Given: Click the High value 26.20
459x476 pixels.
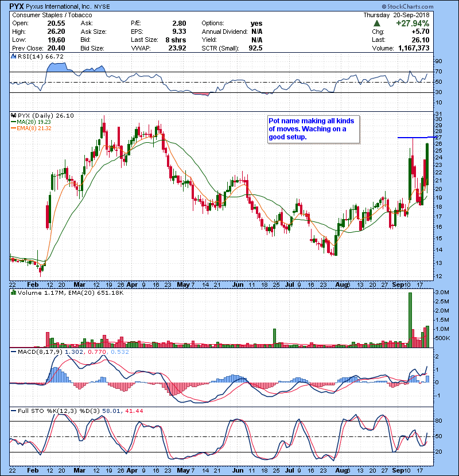Looking at the screenshot, I should tap(56, 32).
